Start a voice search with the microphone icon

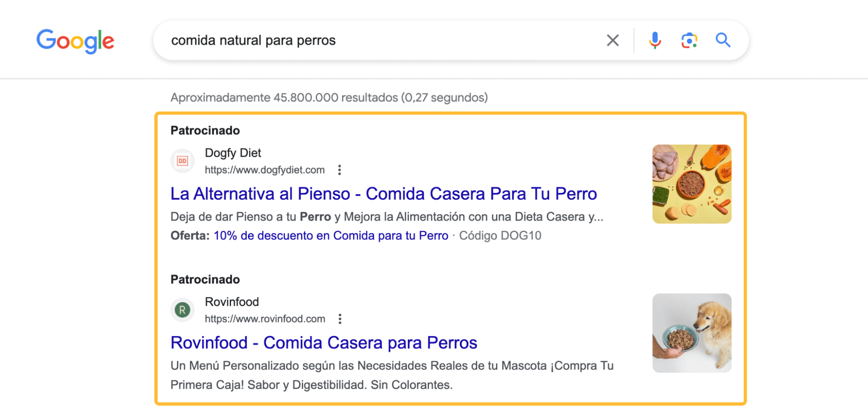tap(654, 40)
